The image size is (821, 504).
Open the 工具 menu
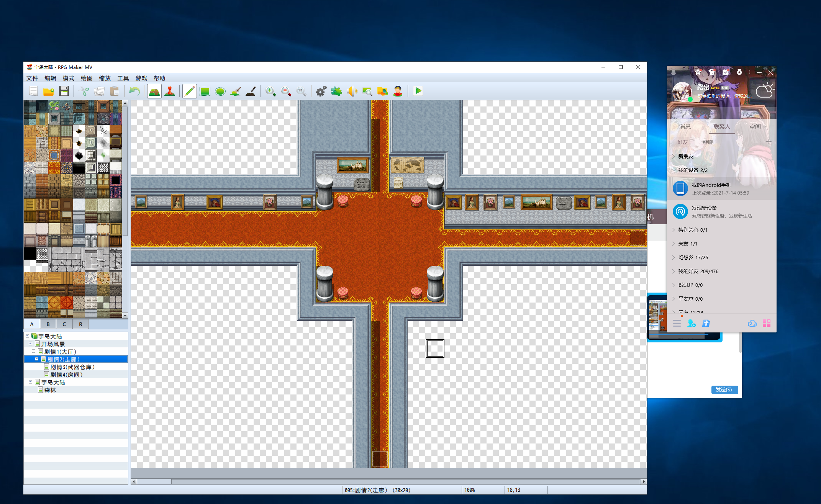pyautogui.click(x=123, y=78)
